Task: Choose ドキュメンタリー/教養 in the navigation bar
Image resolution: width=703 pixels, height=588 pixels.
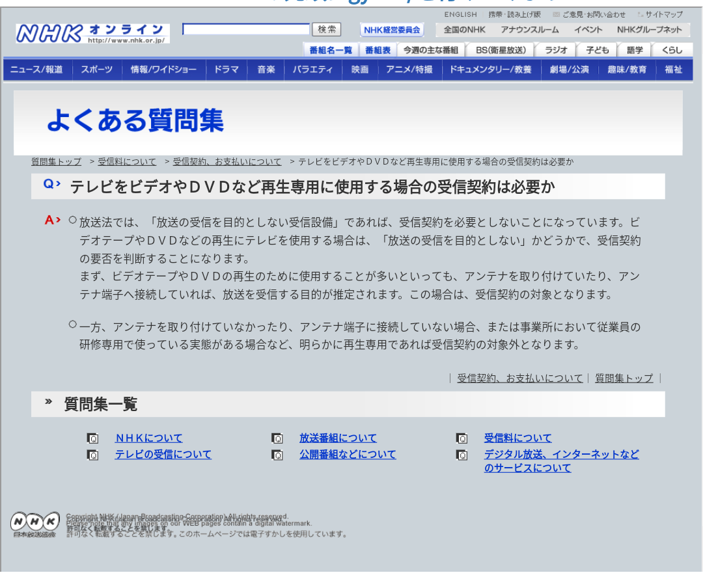Action: [x=490, y=70]
